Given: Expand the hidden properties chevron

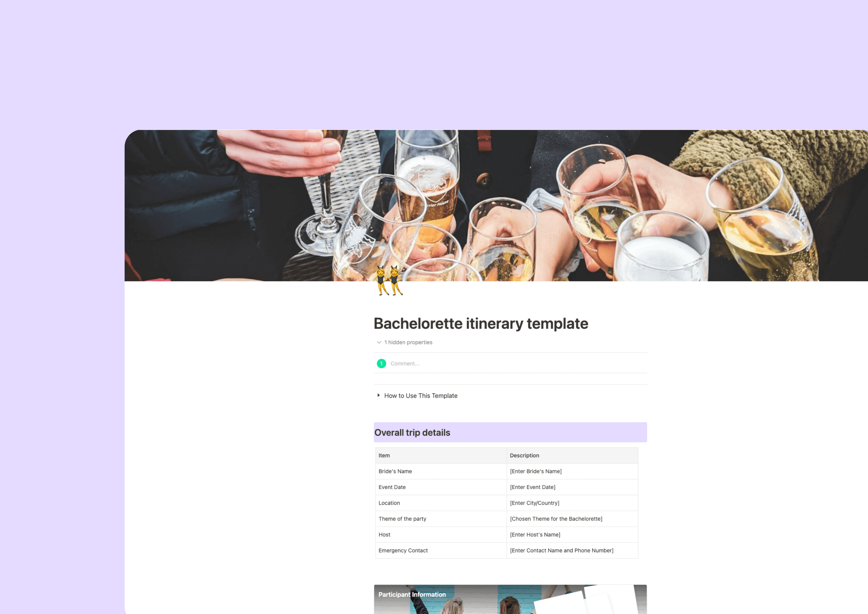Looking at the screenshot, I should point(379,342).
